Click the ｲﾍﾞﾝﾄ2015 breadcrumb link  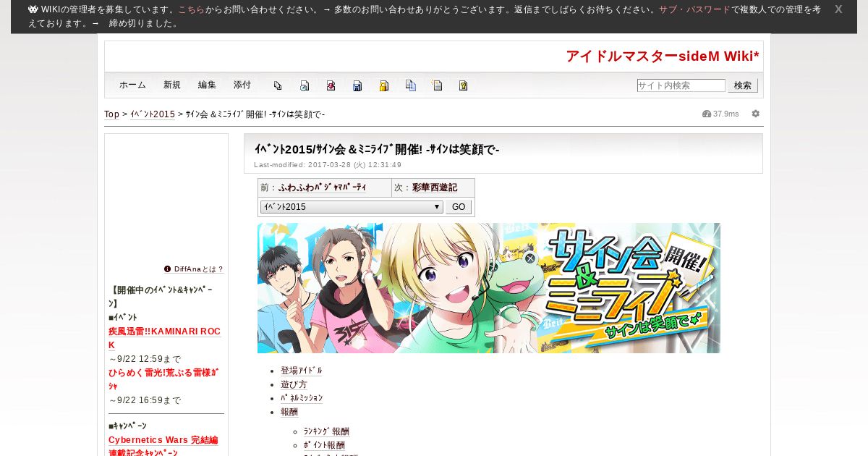point(153,114)
